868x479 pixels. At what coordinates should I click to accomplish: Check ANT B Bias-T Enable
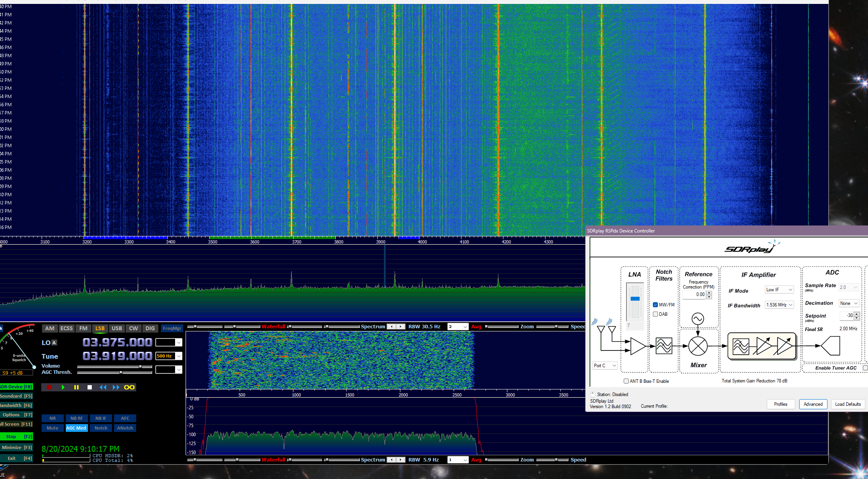[626, 381]
